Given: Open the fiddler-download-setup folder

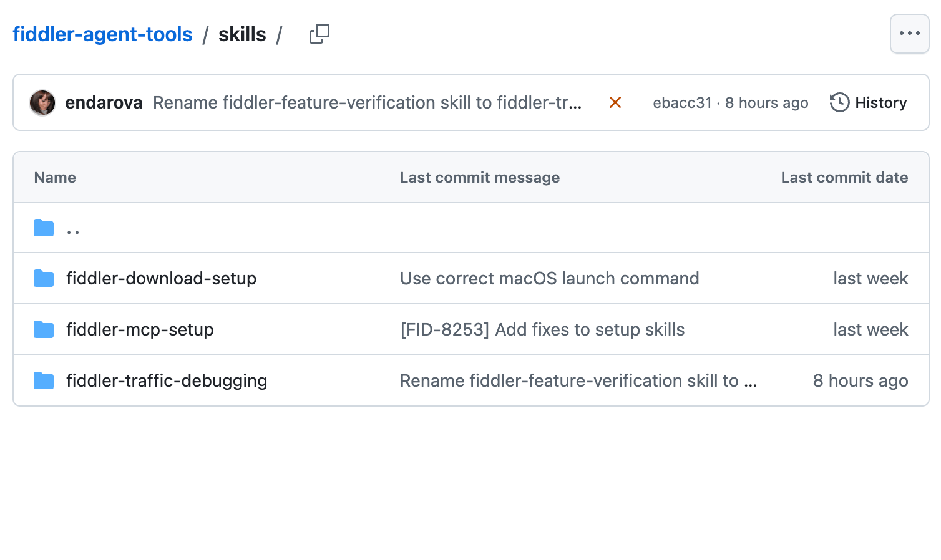Looking at the screenshot, I should pos(162,278).
